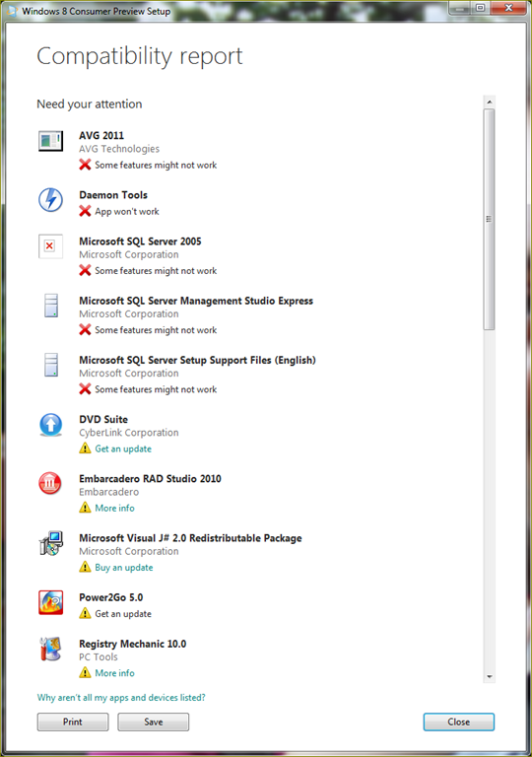Viewport: 532px width, 757px height.
Task: Click the AVG 2011 app icon
Action: 50,142
